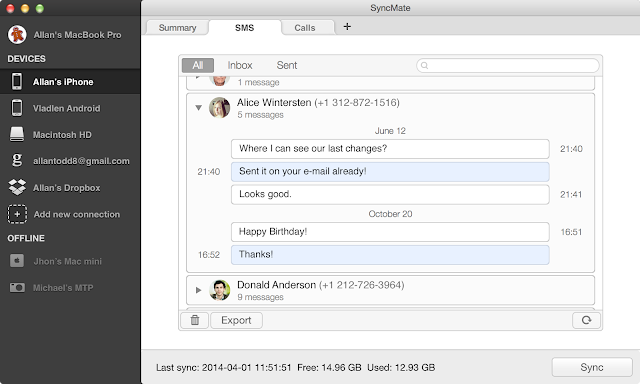Click the 'October 20' date header
The width and height of the screenshot is (640, 384).
[x=390, y=214]
